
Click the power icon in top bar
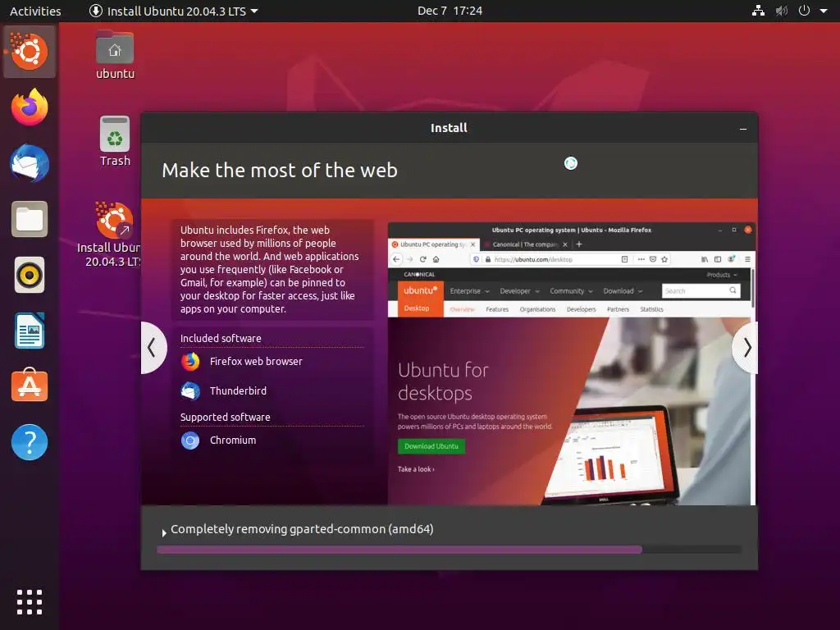coord(804,11)
